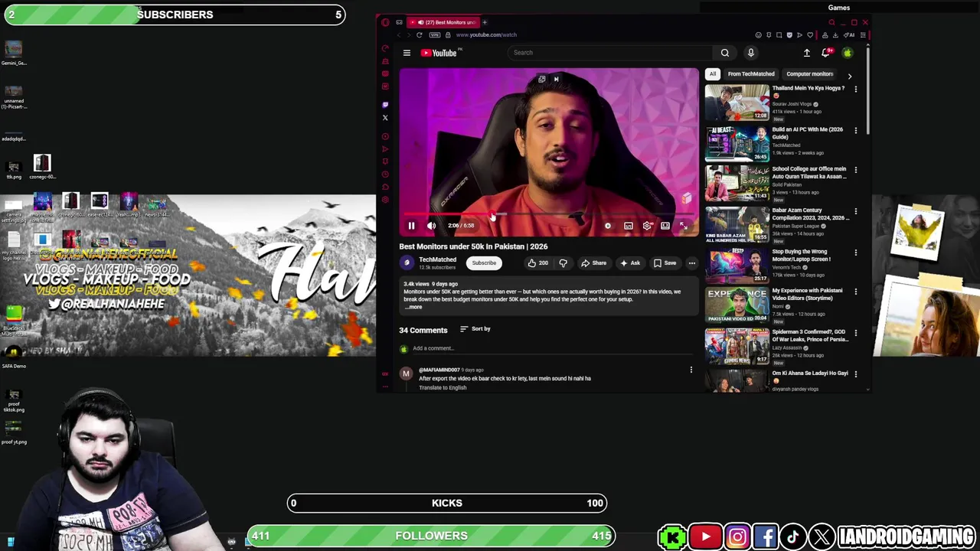Subscribe to the TechMatched channel

tap(484, 263)
